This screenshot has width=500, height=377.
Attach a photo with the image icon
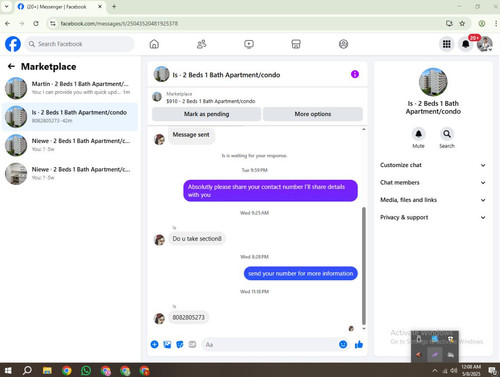167,344
